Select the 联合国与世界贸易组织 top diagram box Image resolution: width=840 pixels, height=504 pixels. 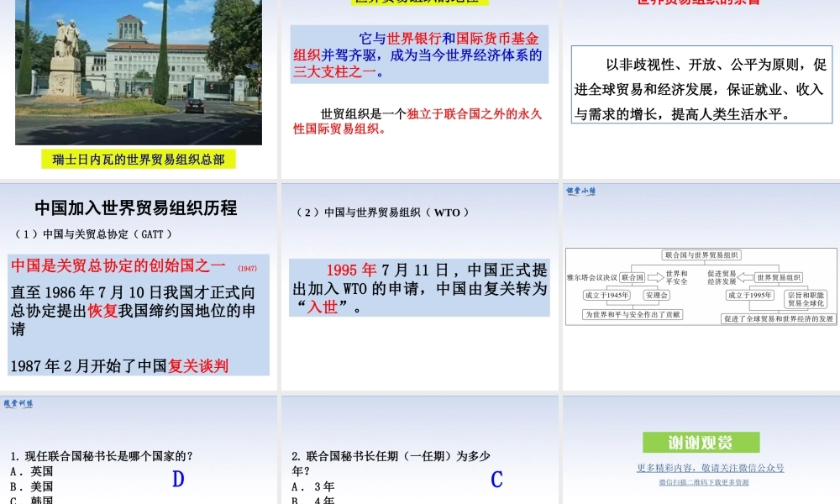click(701, 255)
